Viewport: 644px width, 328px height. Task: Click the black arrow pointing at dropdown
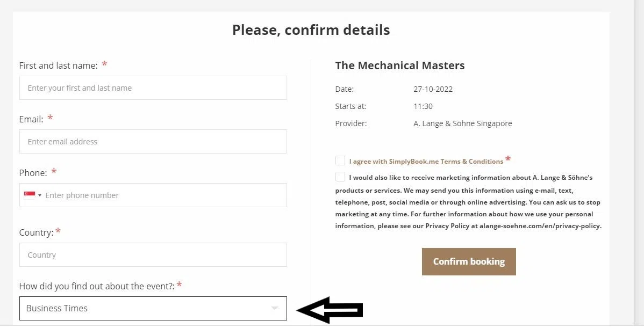330,310
